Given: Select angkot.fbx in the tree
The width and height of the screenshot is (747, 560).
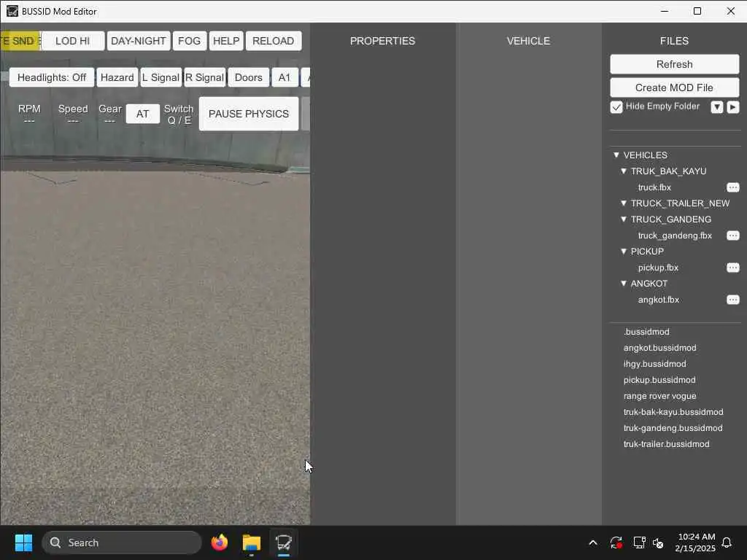Looking at the screenshot, I should click(x=659, y=300).
